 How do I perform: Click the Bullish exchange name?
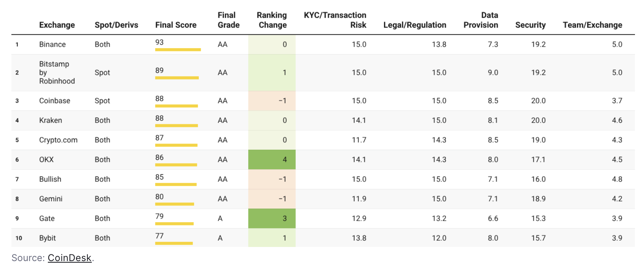tap(50, 179)
